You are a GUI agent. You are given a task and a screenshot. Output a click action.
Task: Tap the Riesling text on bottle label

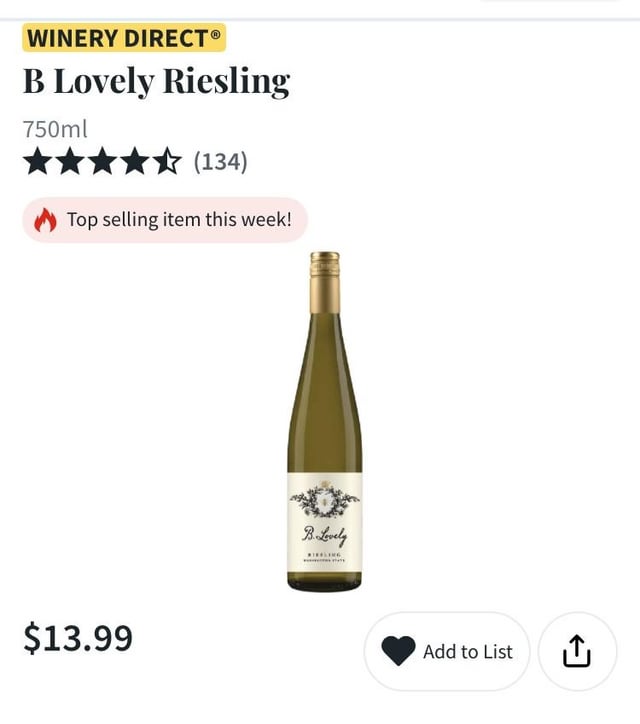click(325, 553)
